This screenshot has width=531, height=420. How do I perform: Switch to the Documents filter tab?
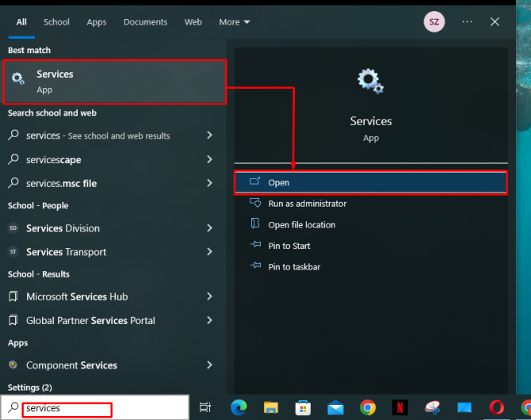pos(145,22)
